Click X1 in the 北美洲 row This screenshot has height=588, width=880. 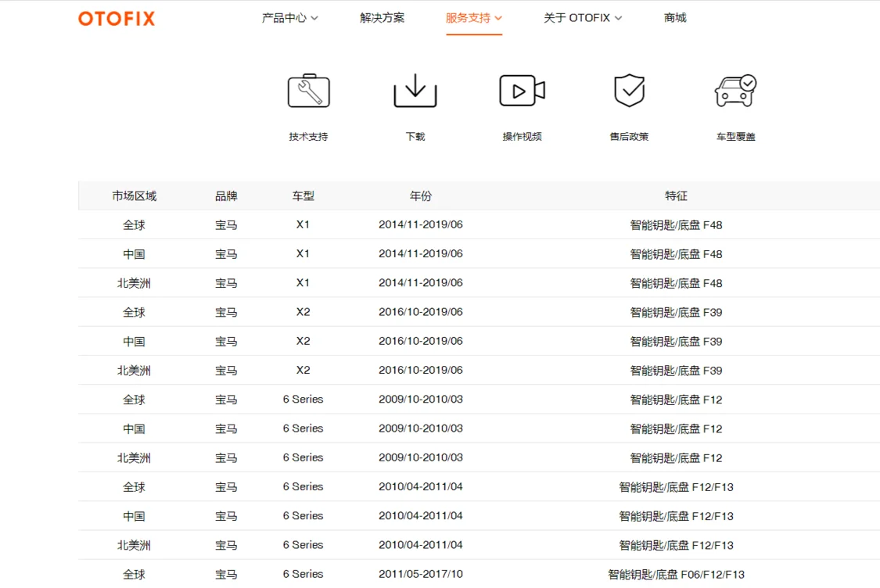(303, 283)
